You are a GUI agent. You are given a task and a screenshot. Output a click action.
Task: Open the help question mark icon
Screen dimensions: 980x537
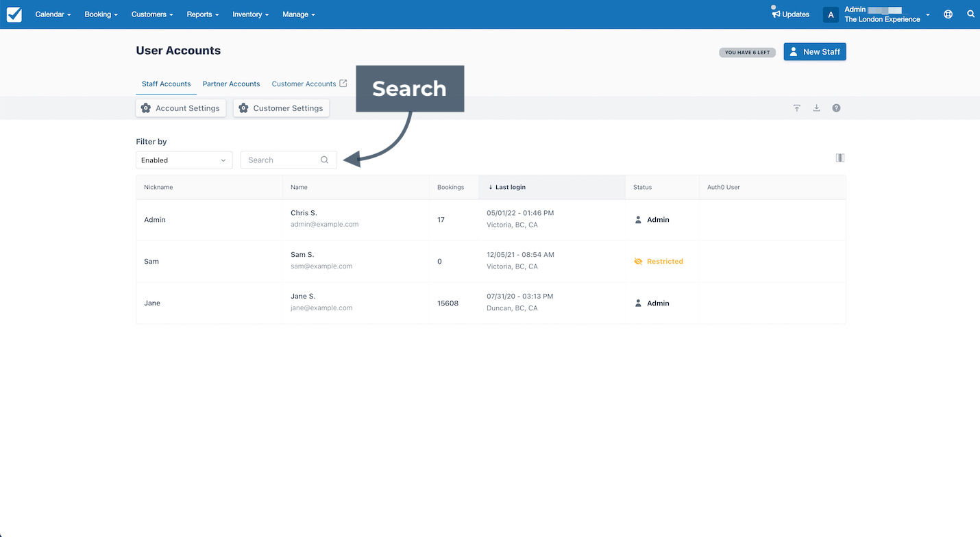click(x=836, y=108)
